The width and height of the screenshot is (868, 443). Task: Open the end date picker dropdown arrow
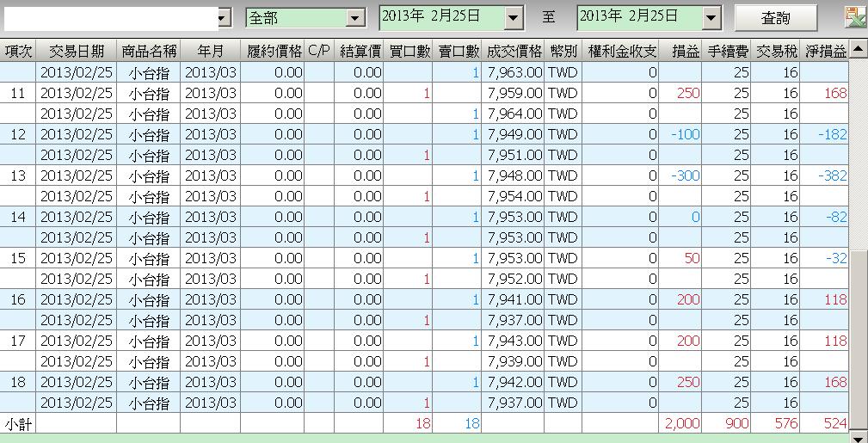711,18
